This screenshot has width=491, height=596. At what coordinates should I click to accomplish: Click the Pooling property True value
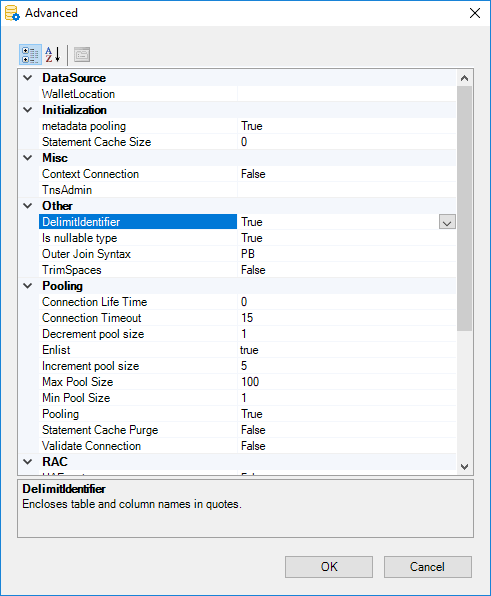coord(347,414)
